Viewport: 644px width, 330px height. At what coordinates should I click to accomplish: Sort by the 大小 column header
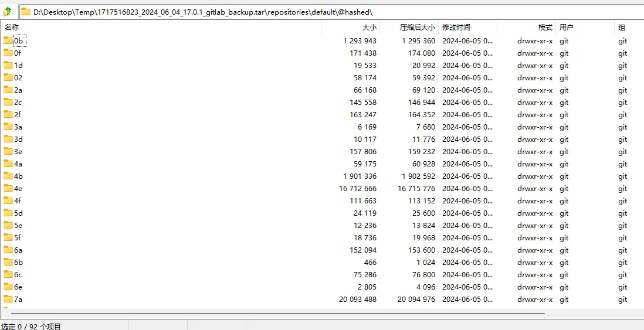point(369,28)
